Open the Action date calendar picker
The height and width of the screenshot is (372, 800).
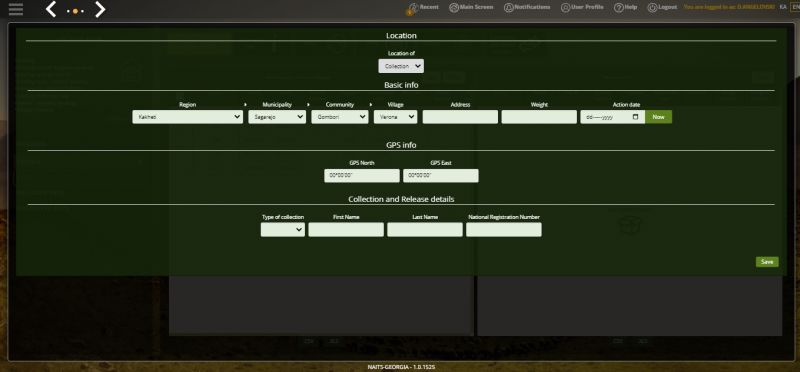[635, 117]
